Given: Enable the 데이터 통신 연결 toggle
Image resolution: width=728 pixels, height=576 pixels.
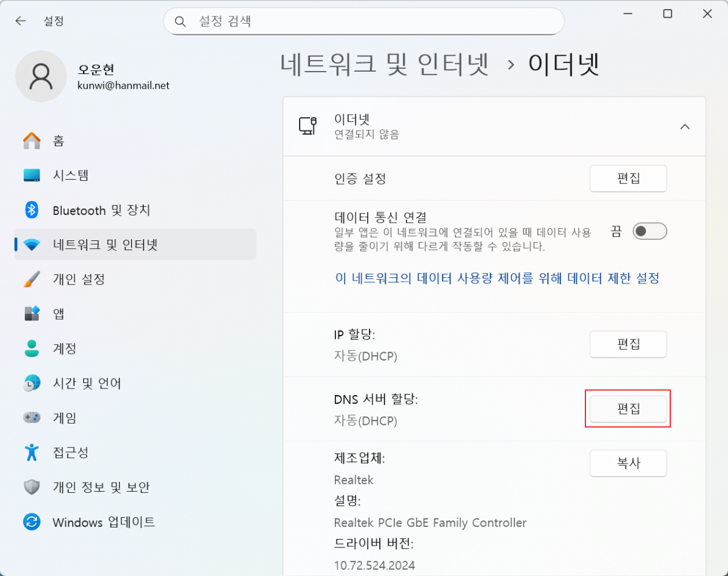Looking at the screenshot, I should (x=649, y=231).
